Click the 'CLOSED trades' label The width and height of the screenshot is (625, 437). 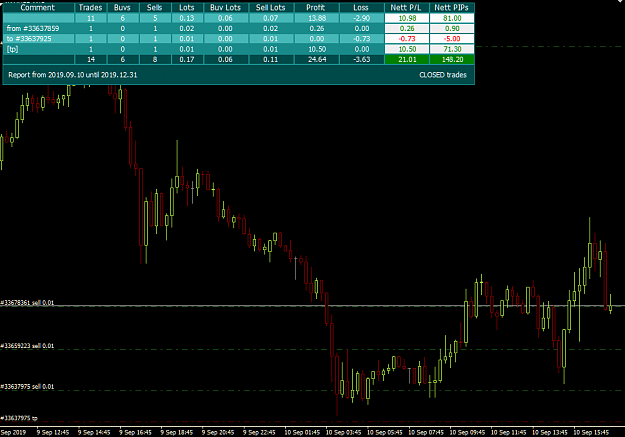click(x=443, y=75)
